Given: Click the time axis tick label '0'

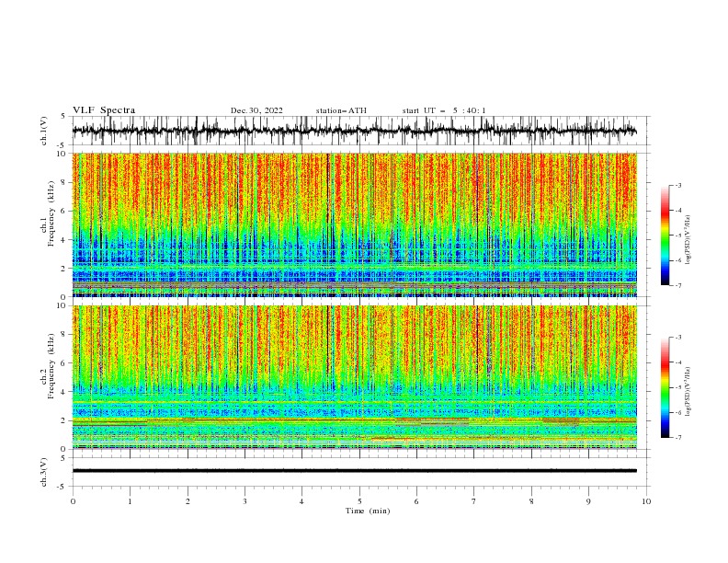Looking at the screenshot, I should [73, 501].
